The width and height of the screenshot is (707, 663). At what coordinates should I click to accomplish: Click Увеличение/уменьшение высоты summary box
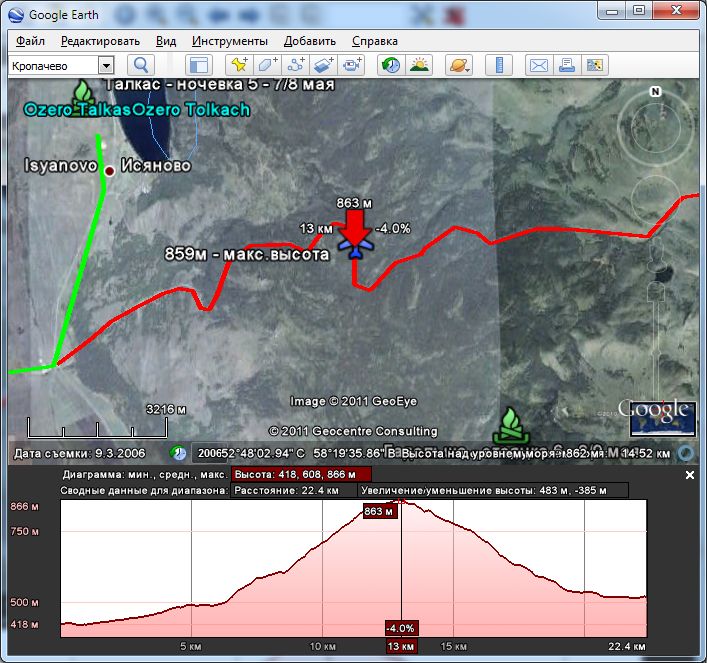click(x=492, y=490)
